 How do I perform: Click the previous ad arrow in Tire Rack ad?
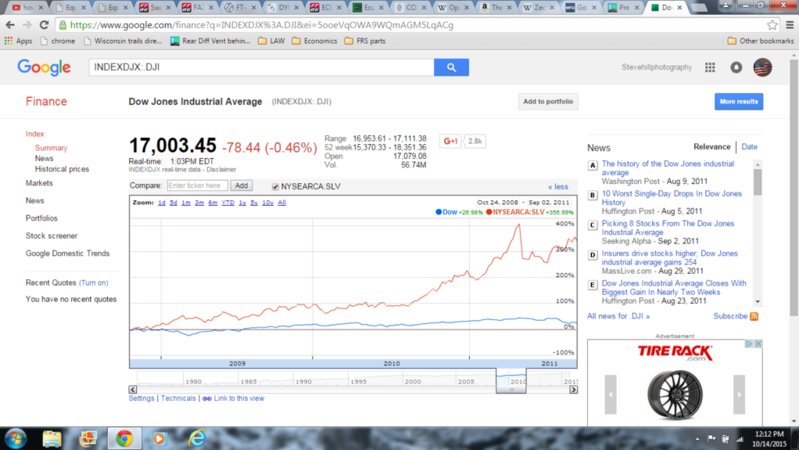click(x=610, y=394)
